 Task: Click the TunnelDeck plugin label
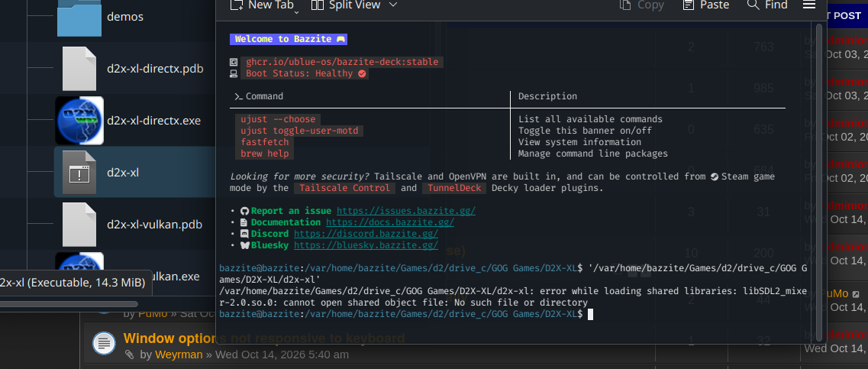coord(454,188)
